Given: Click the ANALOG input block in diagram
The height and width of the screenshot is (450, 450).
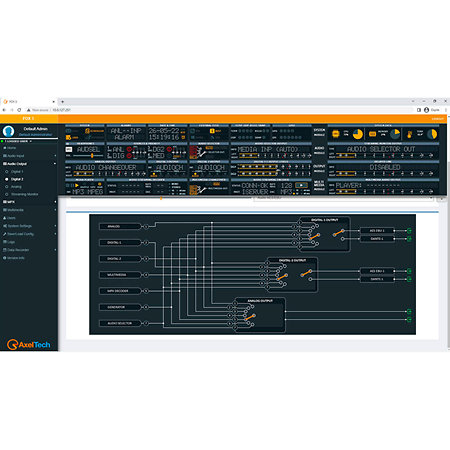Looking at the screenshot, I should (x=120, y=226).
